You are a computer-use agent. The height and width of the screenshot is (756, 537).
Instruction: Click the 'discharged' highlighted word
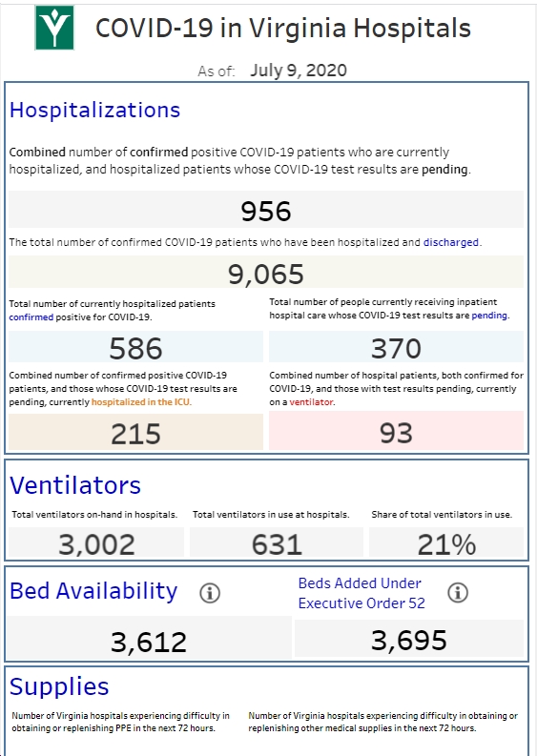[x=450, y=242]
